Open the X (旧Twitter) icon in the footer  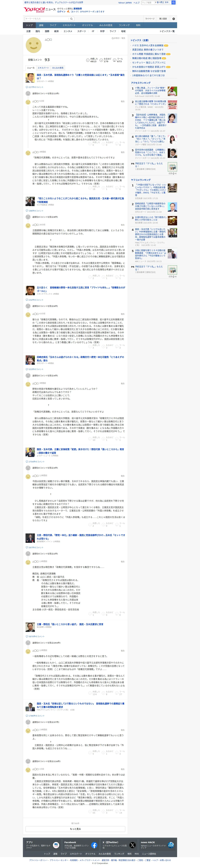pyautogui.click(x=132, y=845)
